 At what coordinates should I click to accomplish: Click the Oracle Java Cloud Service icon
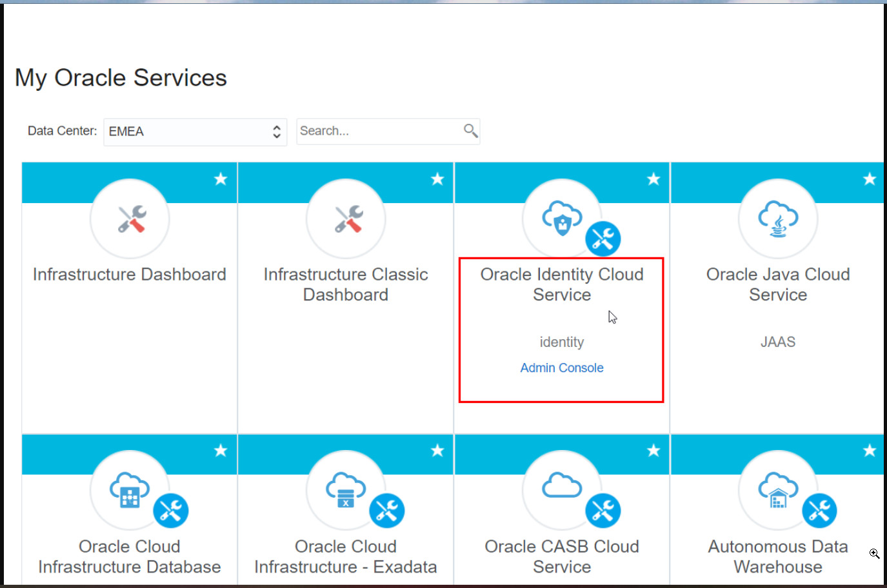click(778, 219)
